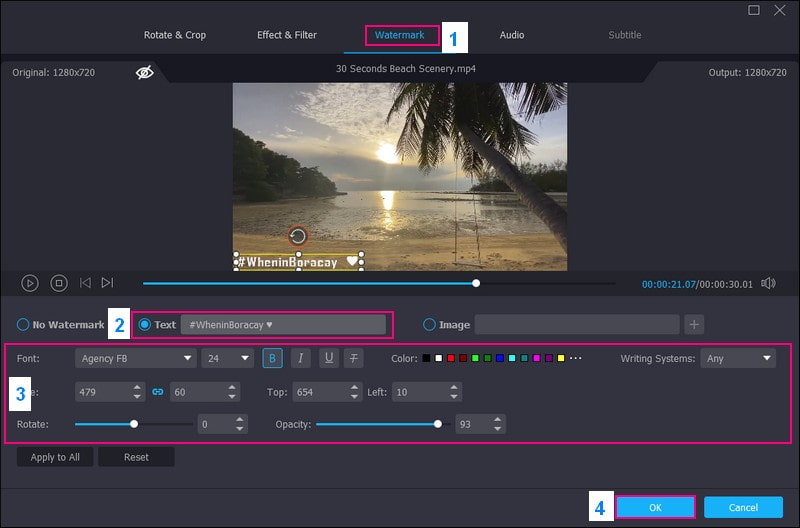The height and width of the screenshot is (528, 800).
Task: Toggle Bold text formatting
Action: pos(273,358)
